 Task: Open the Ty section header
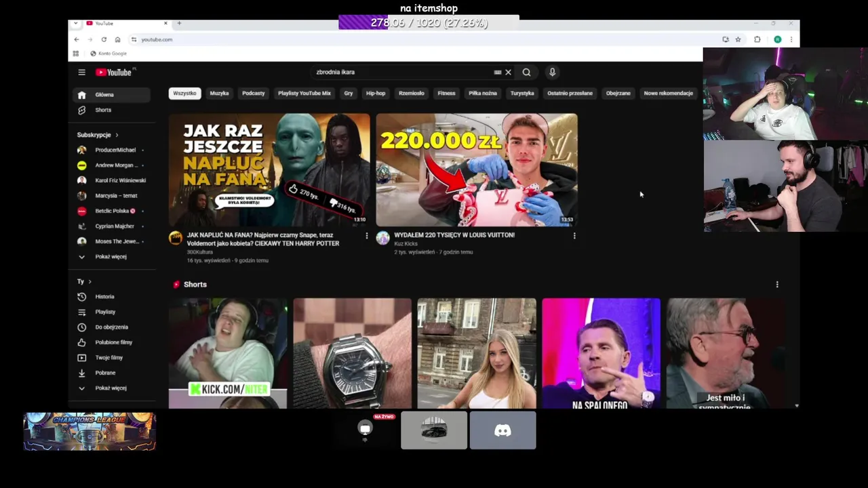[x=84, y=281]
